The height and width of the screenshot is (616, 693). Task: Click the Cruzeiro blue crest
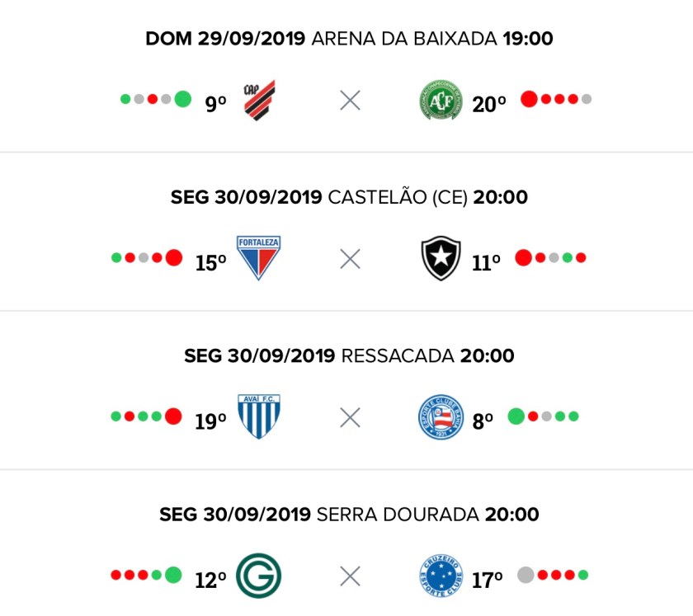(x=441, y=576)
